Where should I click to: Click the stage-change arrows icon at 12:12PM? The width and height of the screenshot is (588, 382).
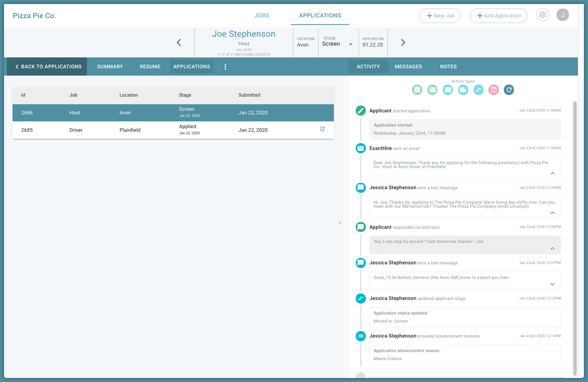(x=361, y=298)
